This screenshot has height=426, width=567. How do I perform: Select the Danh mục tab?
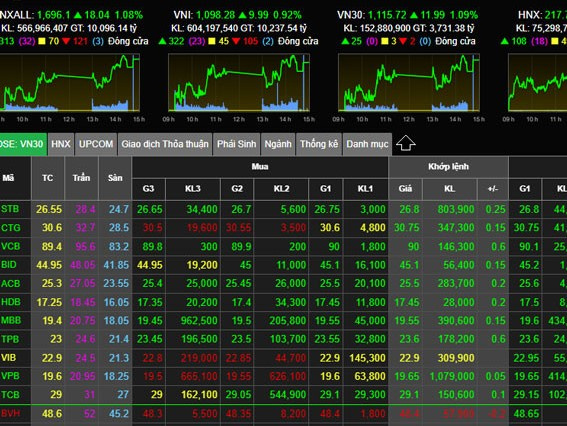[x=367, y=144]
